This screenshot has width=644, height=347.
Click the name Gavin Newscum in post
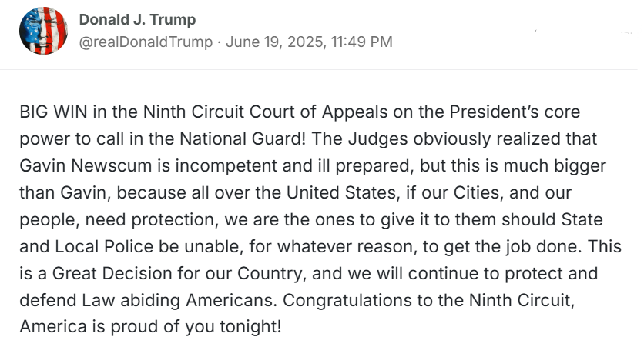86,165
